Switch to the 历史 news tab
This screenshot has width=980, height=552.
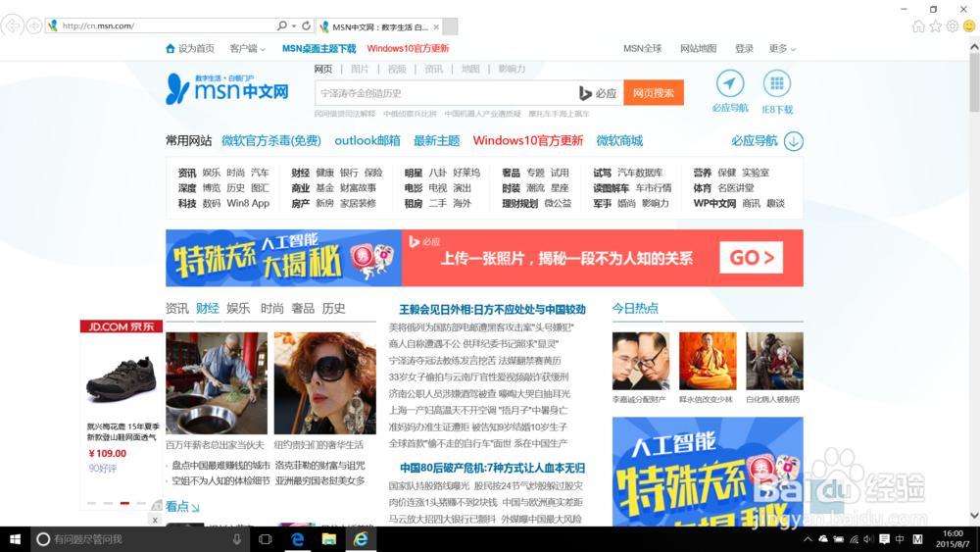pos(334,308)
